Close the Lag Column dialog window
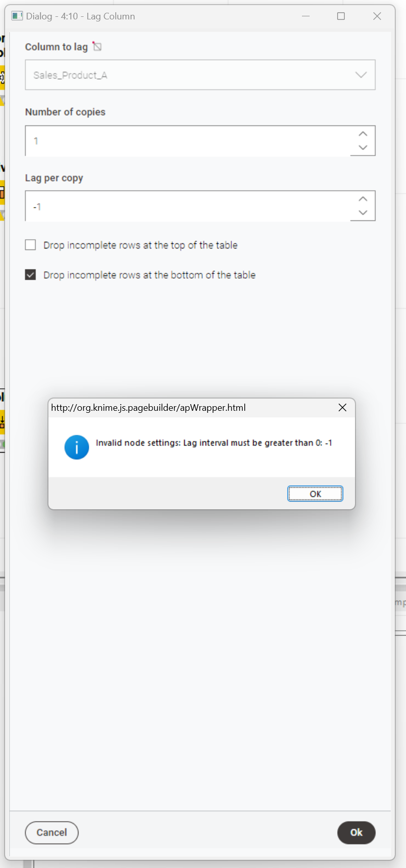 coord(377,16)
